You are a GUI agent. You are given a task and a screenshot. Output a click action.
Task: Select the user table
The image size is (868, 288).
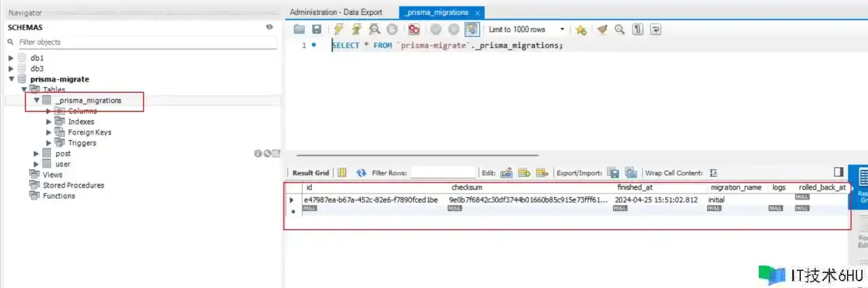tap(63, 164)
